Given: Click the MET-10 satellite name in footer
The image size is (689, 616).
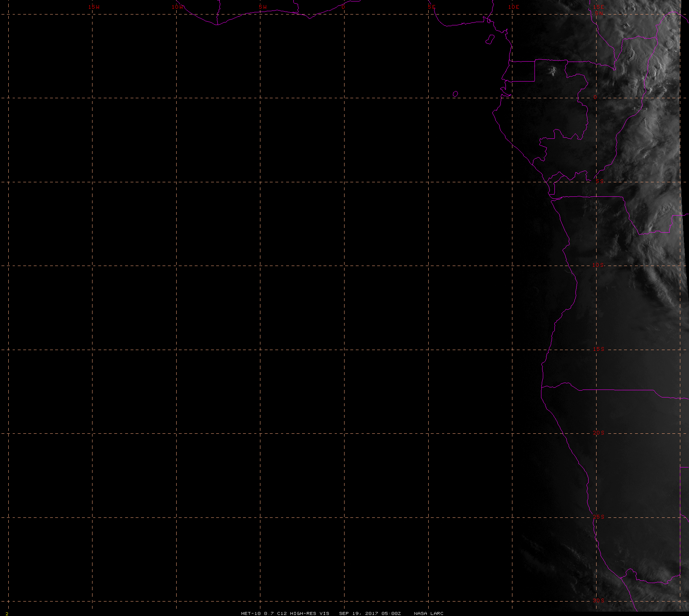Looking at the screenshot, I should (251, 613).
